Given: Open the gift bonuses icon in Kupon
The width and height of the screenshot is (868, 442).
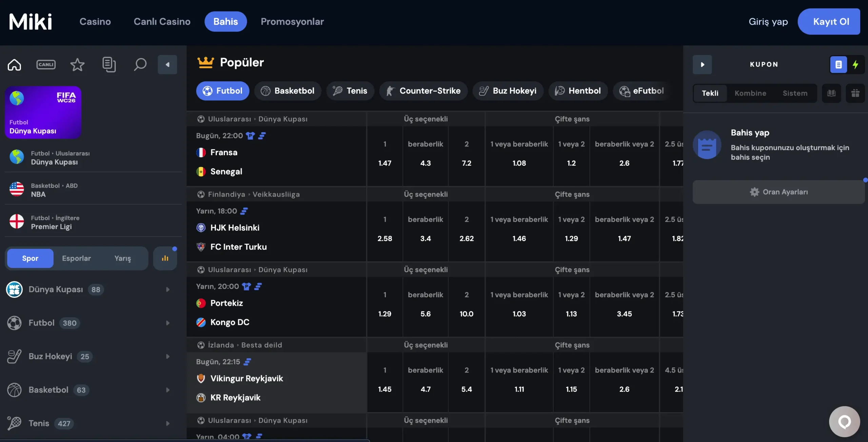Looking at the screenshot, I should click(x=855, y=93).
